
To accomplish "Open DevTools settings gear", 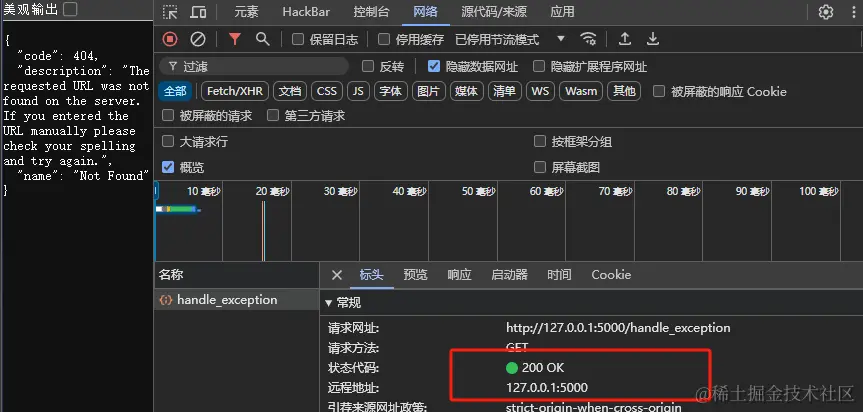I will pyautogui.click(x=826, y=12).
